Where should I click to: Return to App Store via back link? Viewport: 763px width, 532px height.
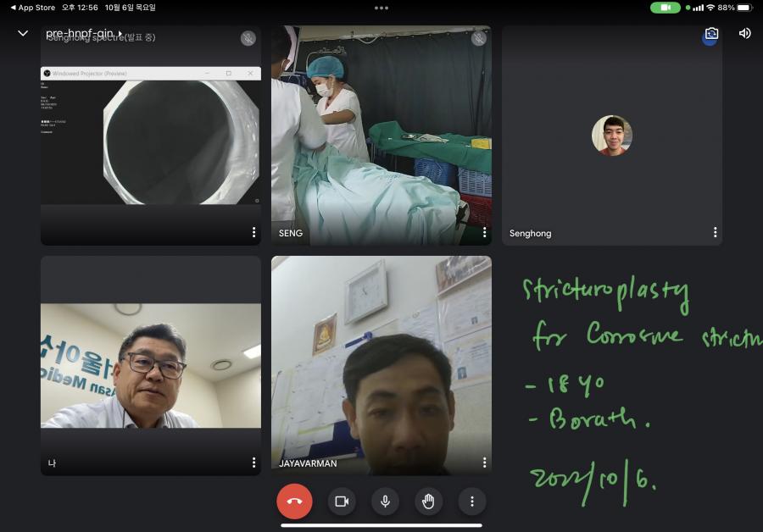32,8
